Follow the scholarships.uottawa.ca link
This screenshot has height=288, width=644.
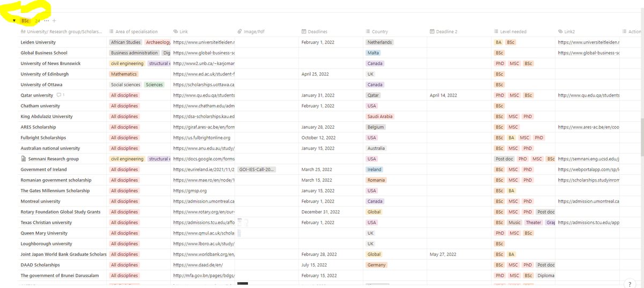[x=204, y=85]
